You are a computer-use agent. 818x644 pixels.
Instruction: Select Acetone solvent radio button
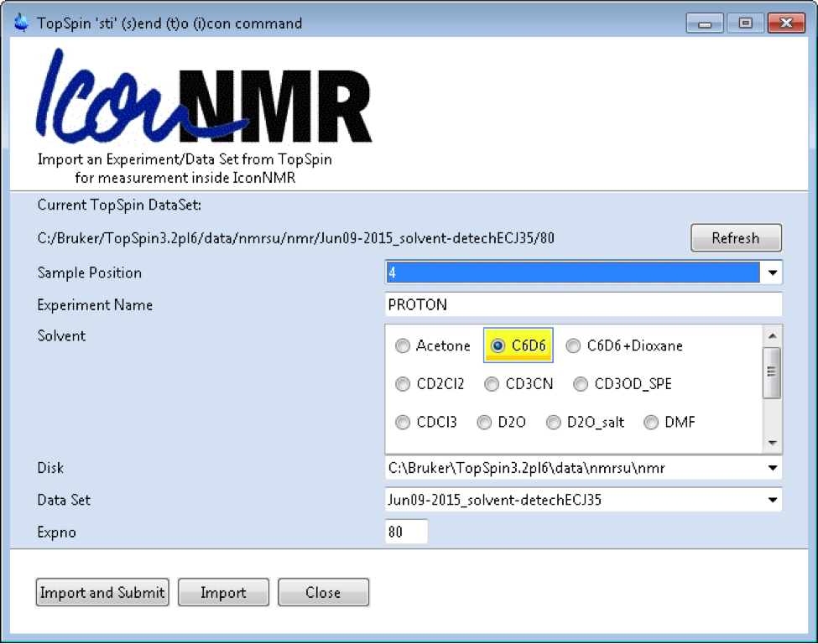(x=403, y=345)
